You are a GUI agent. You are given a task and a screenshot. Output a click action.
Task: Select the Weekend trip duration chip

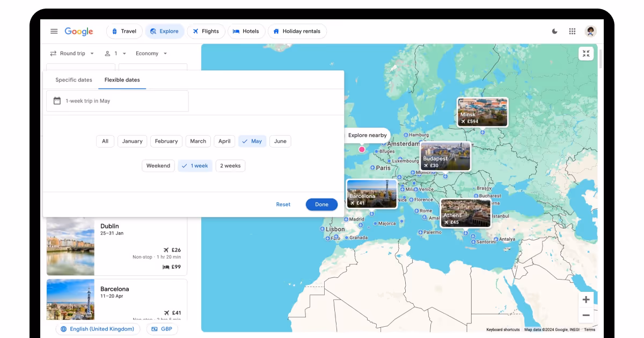tap(158, 165)
